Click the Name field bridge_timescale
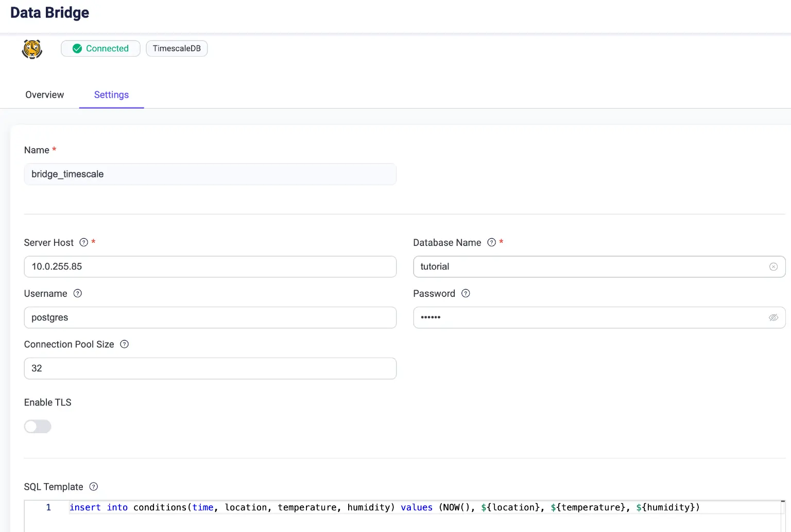 210,174
